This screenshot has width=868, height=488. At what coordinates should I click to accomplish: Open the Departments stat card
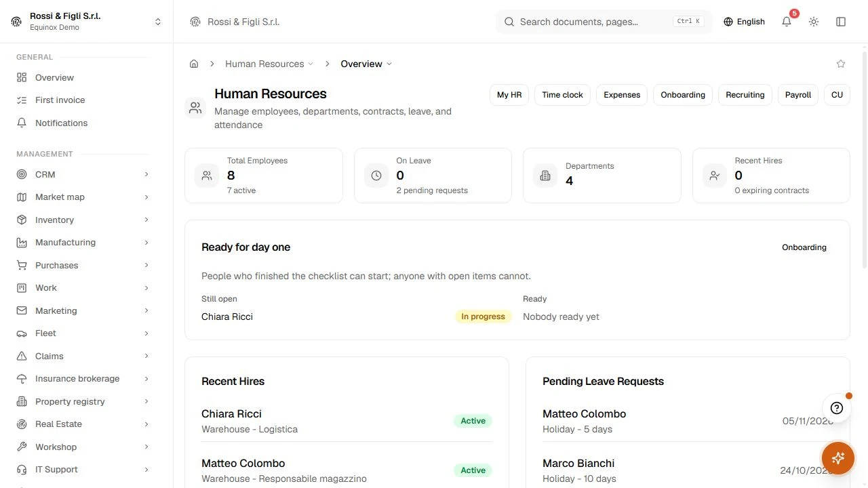(602, 176)
